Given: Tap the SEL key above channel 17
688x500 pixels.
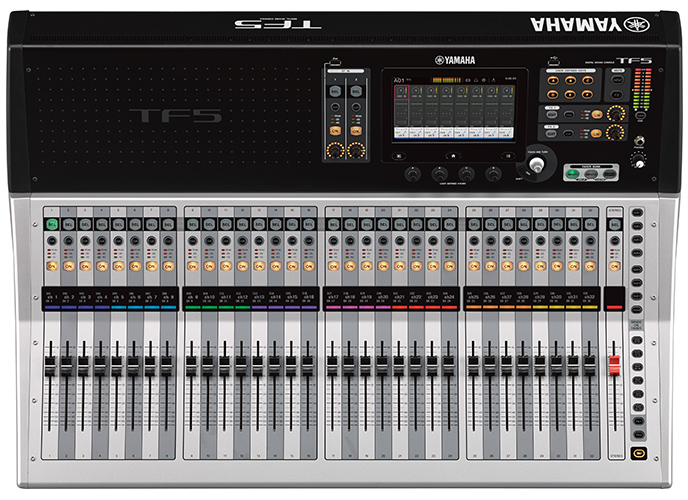Looking at the screenshot, I should coord(333,225).
